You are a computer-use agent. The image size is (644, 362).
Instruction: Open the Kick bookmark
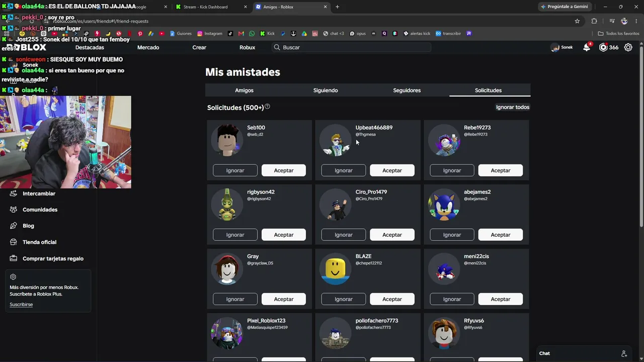(x=268, y=34)
